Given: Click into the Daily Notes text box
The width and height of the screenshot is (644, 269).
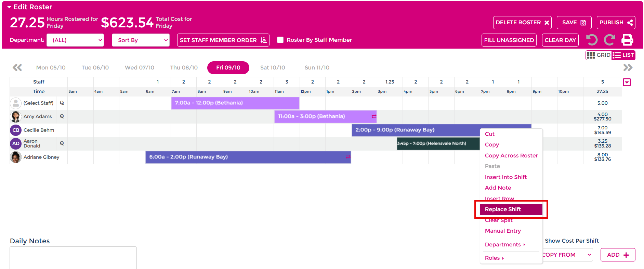Looking at the screenshot, I should [73, 258].
